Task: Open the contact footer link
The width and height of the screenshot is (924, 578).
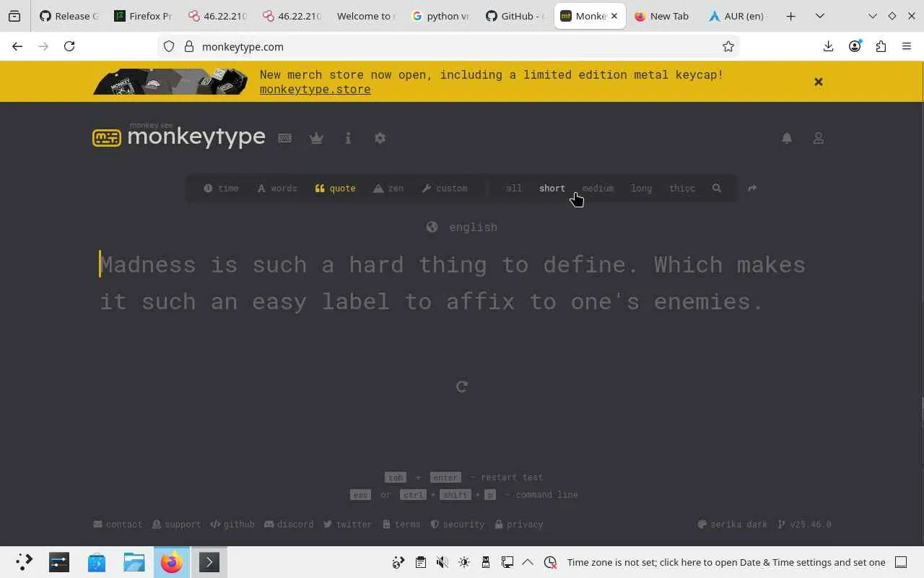Action: (x=118, y=525)
